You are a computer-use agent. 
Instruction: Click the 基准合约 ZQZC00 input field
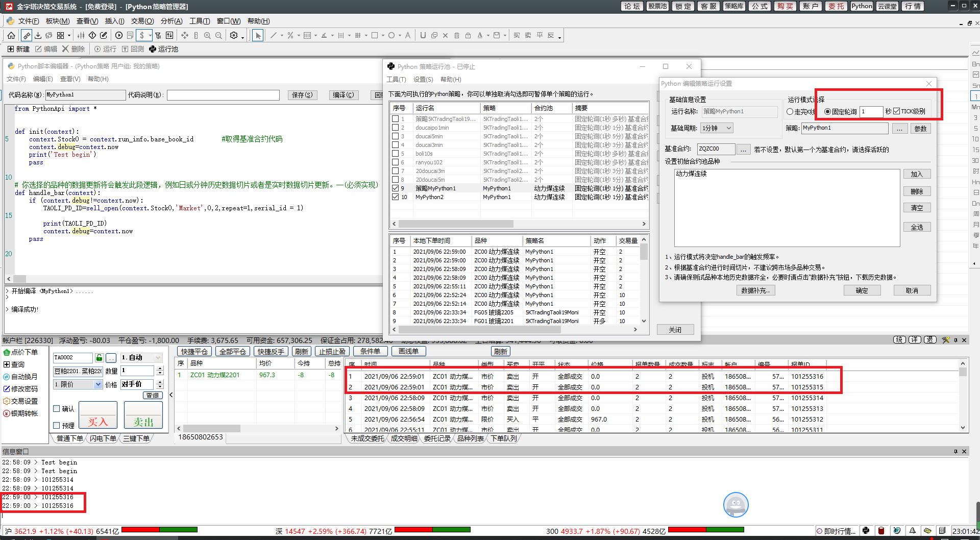coord(716,149)
